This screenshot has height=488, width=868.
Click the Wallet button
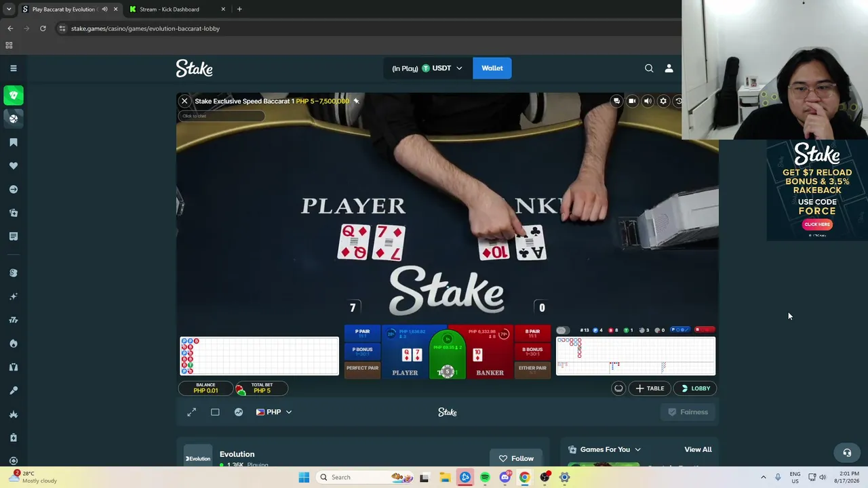492,68
